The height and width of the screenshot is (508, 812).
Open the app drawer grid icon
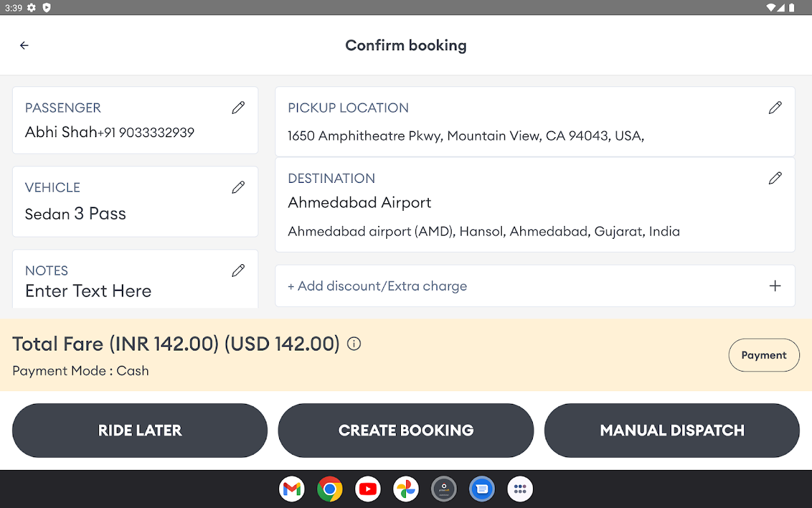pyautogui.click(x=520, y=489)
